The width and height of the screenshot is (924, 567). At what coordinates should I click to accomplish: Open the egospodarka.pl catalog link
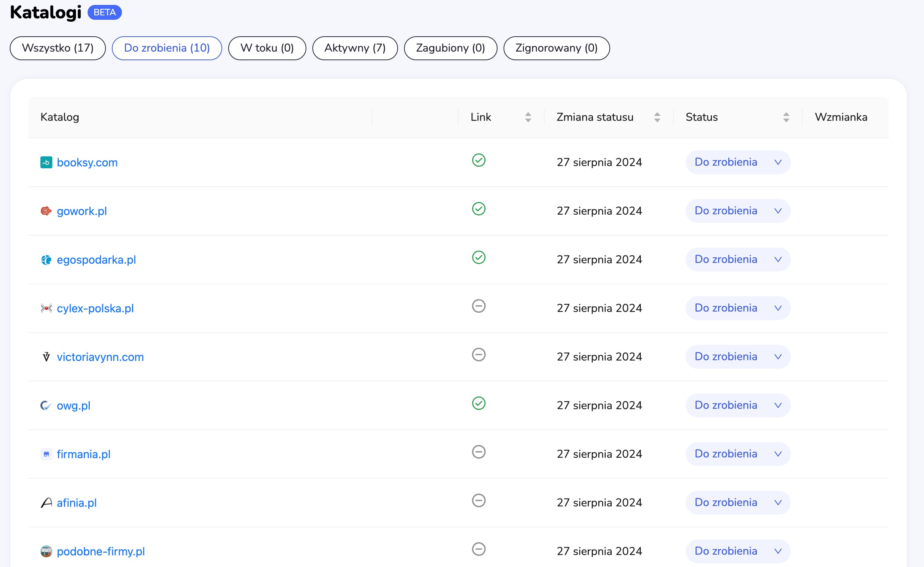(97, 260)
